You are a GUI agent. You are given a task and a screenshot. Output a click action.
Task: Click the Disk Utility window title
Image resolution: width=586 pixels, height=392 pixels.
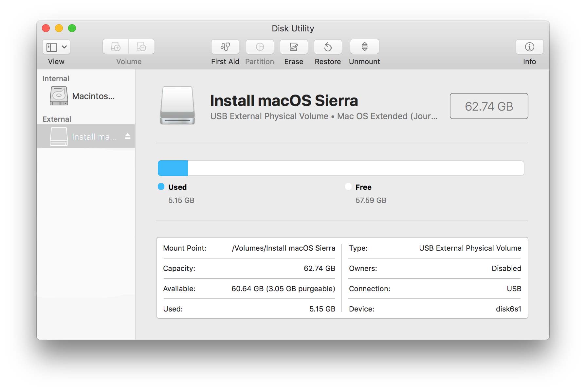pyautogui.click(x=293, y=28)
